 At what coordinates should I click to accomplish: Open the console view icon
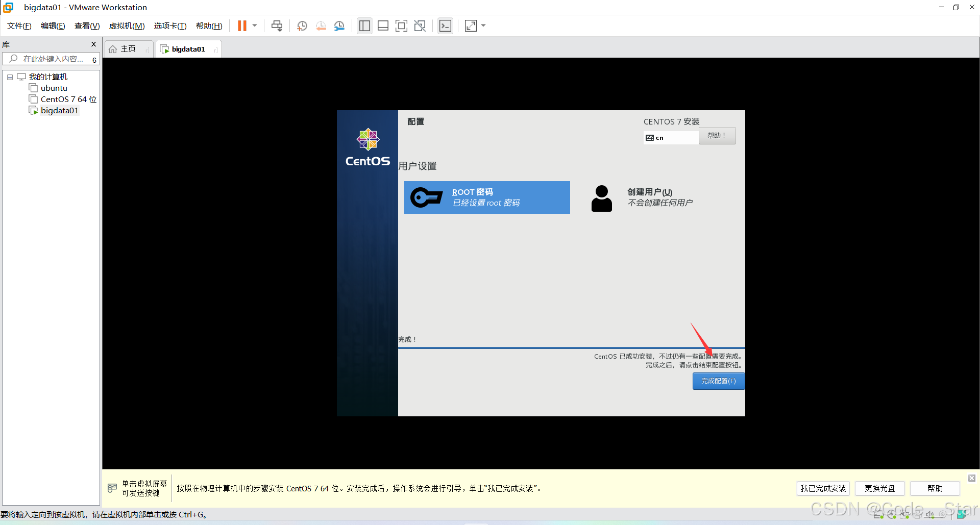[x=445, y=26]
